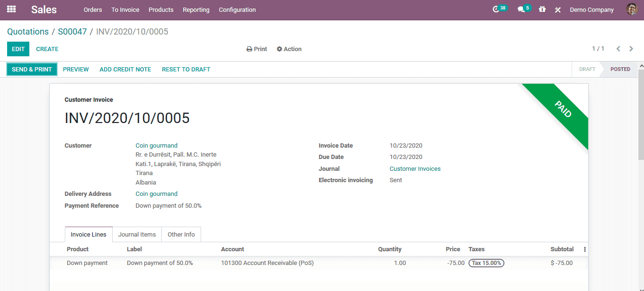Screen dimensions: 644x291
Task: Open the apps grid menu icon
Action: [x=11, y=9]
